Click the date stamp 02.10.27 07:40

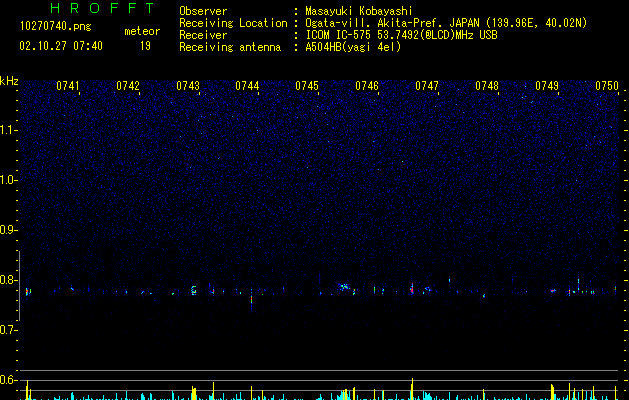tap(61, 46)
